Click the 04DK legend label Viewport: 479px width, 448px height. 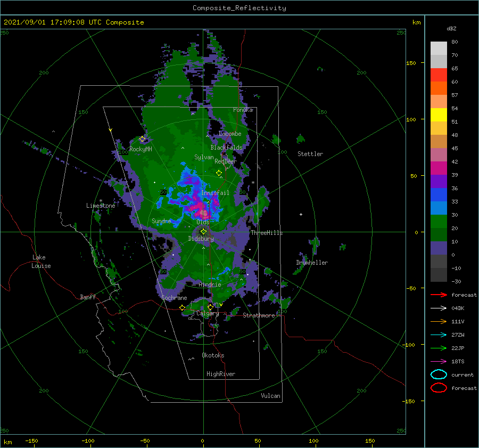click(x=458, y=308)
